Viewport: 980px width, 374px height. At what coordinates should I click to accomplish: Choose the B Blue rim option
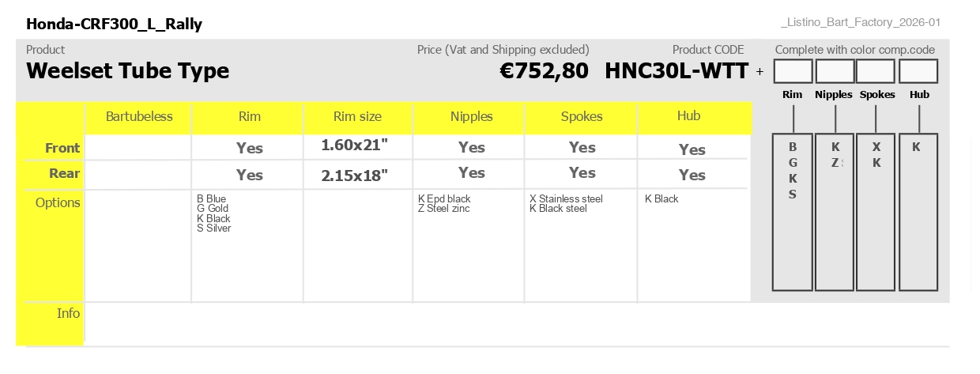point(212,199)
